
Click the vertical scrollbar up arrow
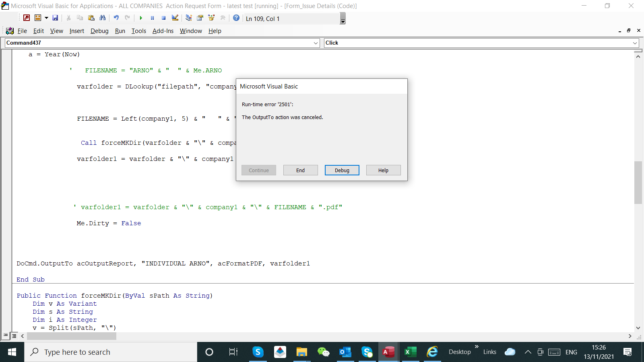pyautogui.click(x=638, y=56)
